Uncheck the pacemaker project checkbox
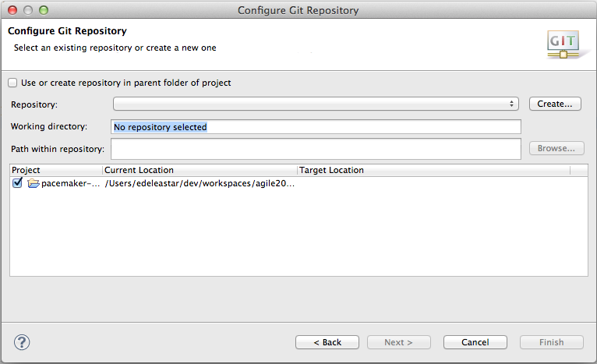Screen dimensions: 597x364 tap(17, 183)
